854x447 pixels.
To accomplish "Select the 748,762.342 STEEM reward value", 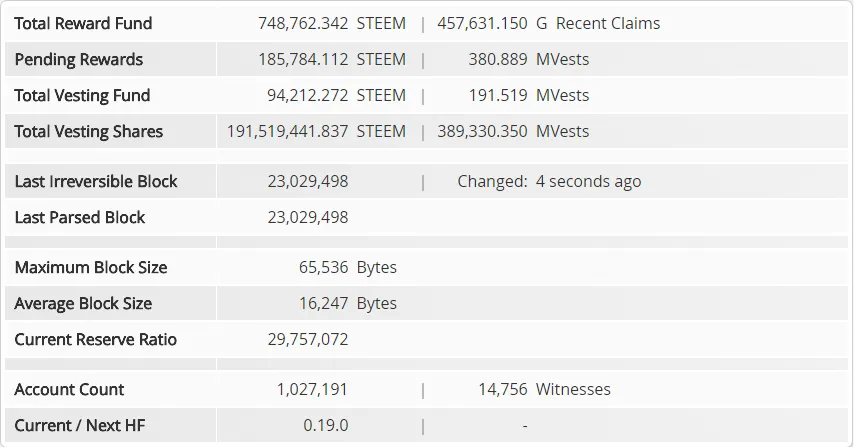I will [332, 23].
